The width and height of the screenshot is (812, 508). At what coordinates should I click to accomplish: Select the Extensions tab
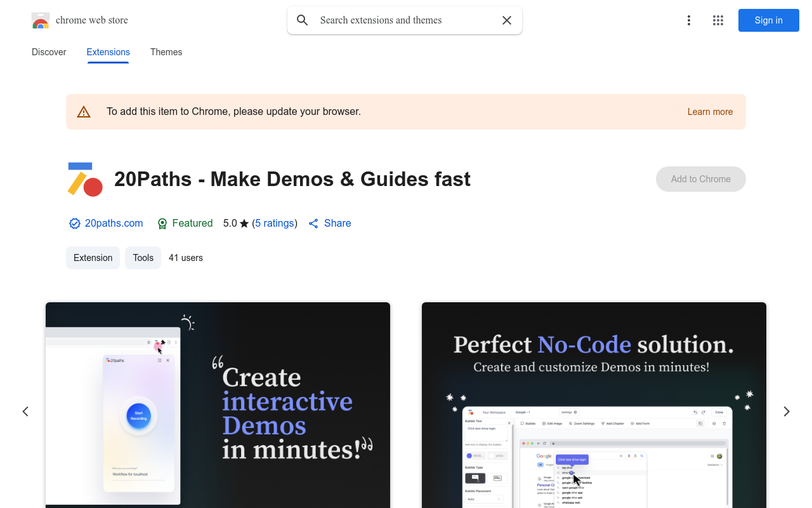(108, 52)
